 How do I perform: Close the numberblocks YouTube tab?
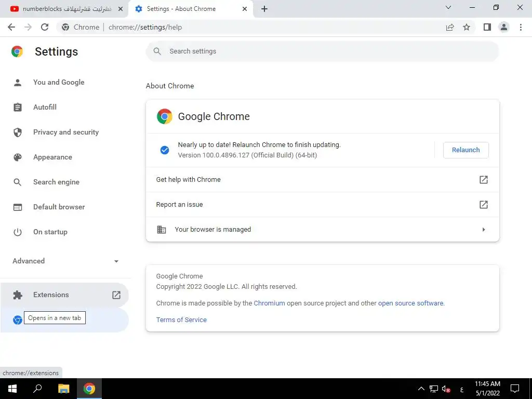(x=121, y=9)
